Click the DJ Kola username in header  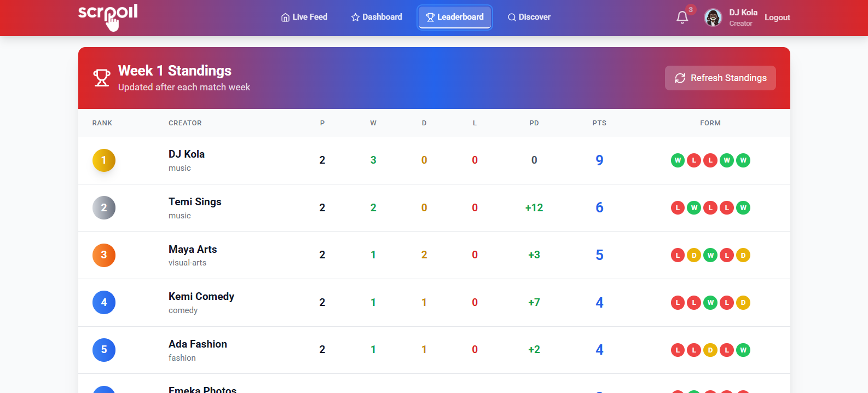coord(743,13)
